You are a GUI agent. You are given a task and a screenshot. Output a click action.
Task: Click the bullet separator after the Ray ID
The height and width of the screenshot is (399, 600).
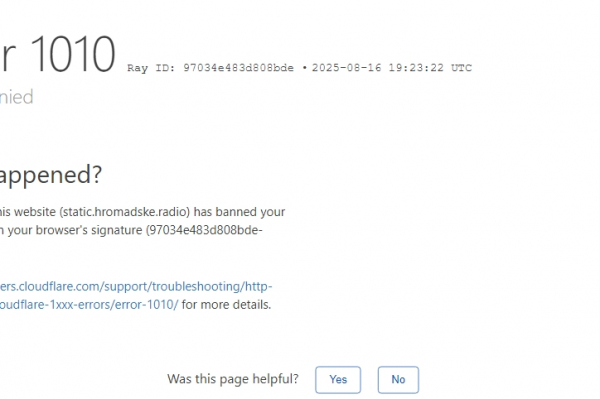[x=305, y=68]
